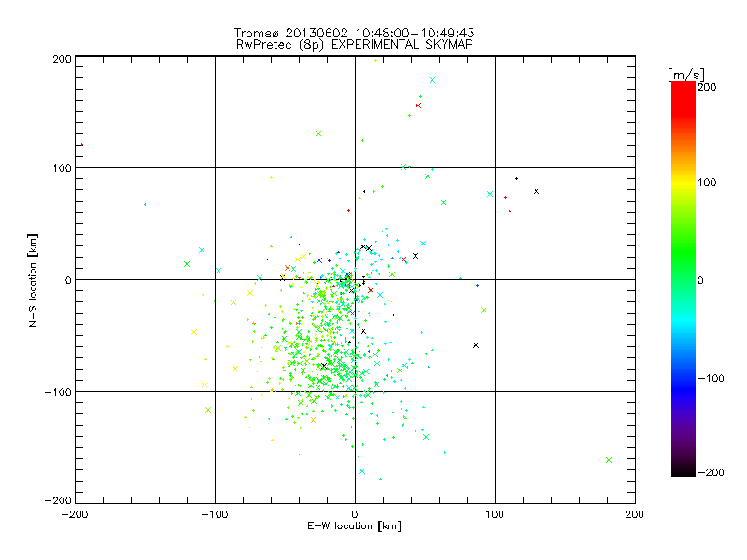
Task: Click the cyan X marker nearest the -200 km bottom edge
Action: (x=362, y=471)
